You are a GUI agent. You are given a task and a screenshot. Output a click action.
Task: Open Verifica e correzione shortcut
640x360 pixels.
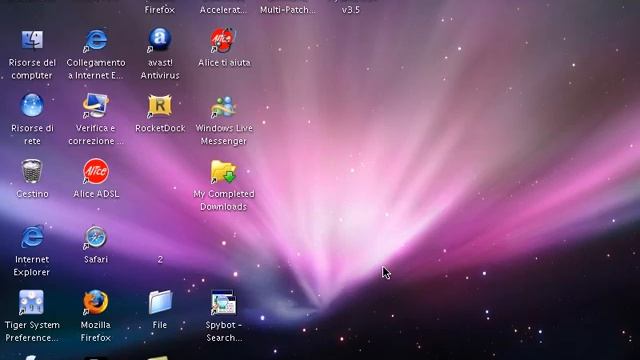(96, 105)
